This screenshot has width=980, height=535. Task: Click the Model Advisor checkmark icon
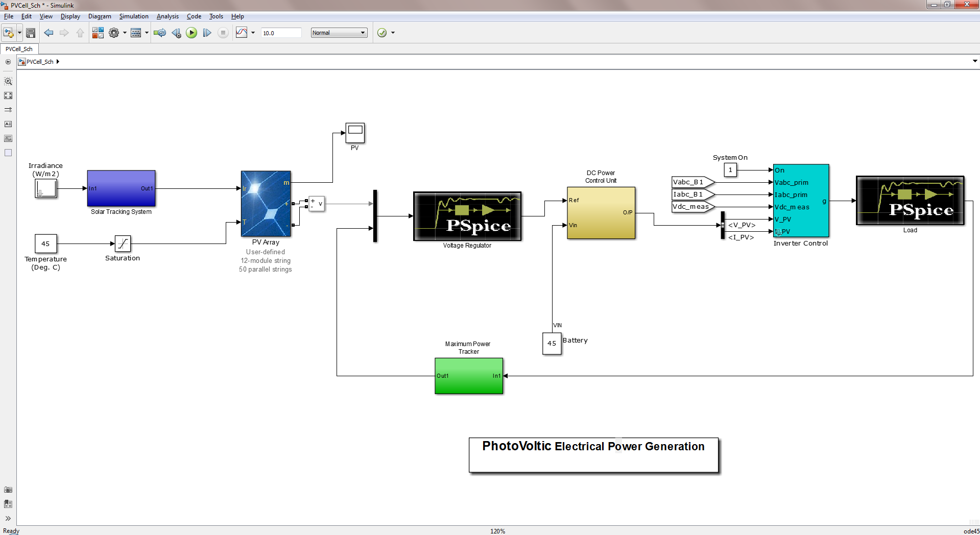pyautogui.click(x=381, y=33)
